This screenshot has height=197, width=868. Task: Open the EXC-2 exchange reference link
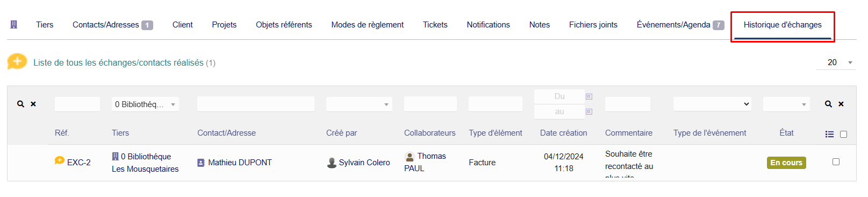[x=78, y=162]
